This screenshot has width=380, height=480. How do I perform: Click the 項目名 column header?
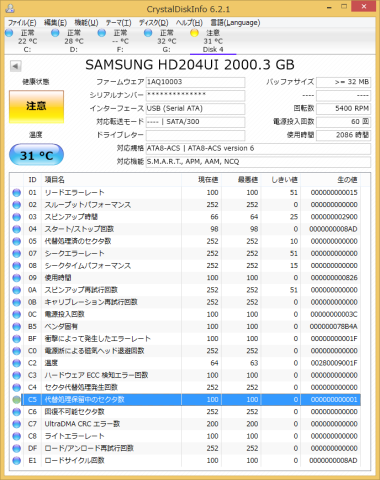click(x=111, y=180)
